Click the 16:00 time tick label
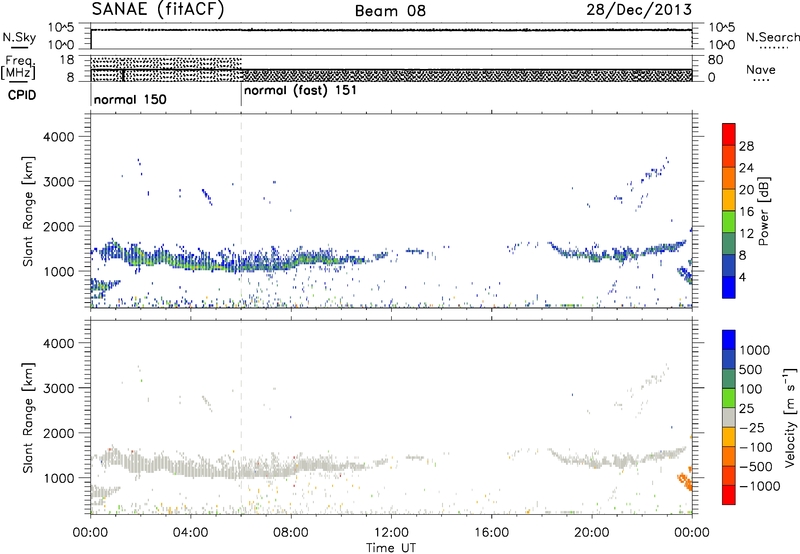The height and width of the screenshot is (554, 800). click(491, 533)
